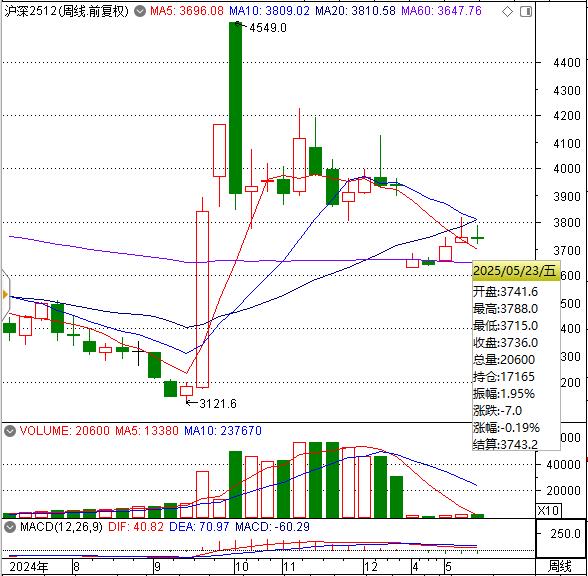Click the 4400 price level on right axis
588x576 pixels.
coord(566,62)
